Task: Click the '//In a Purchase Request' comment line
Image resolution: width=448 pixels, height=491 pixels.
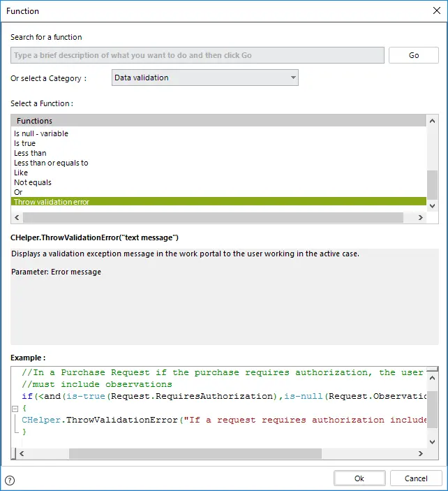Action: (222, 372)
